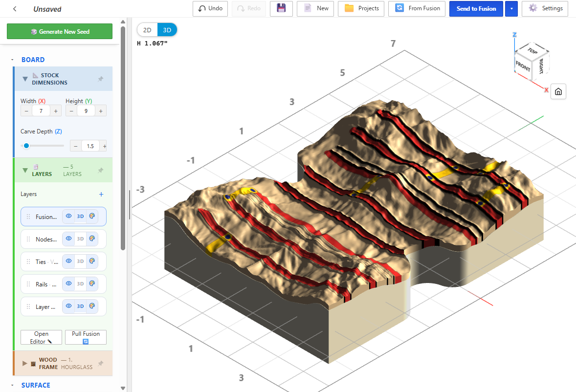Click the Open Editor button
The height and width of the screenshot is (392, 576).
pos(41,337)
